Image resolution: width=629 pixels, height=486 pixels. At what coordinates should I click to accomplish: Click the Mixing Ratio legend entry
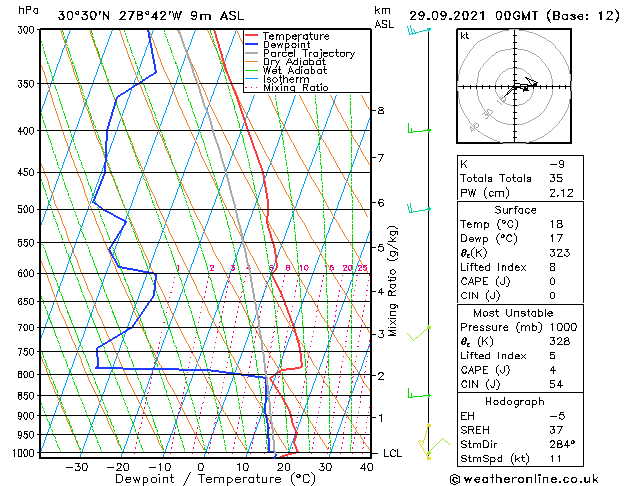[296, 88]
